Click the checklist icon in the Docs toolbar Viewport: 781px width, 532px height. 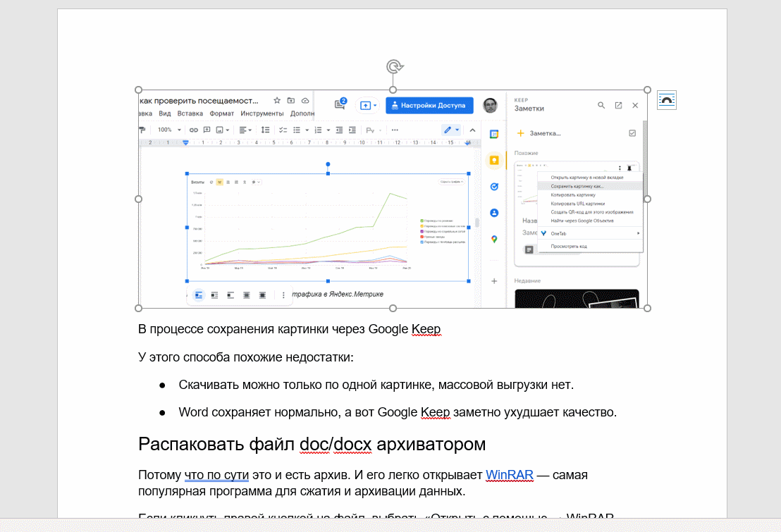[283, 130]
